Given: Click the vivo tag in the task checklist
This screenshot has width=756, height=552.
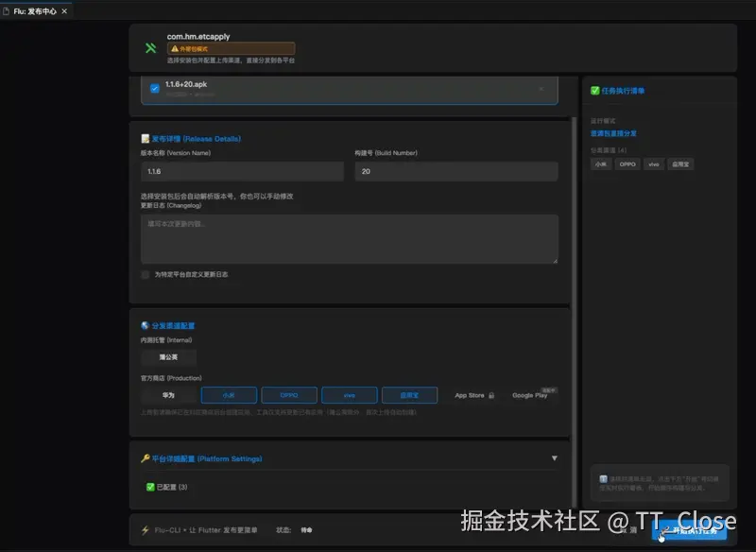Looking at the screenshot, I should point(654,164).
